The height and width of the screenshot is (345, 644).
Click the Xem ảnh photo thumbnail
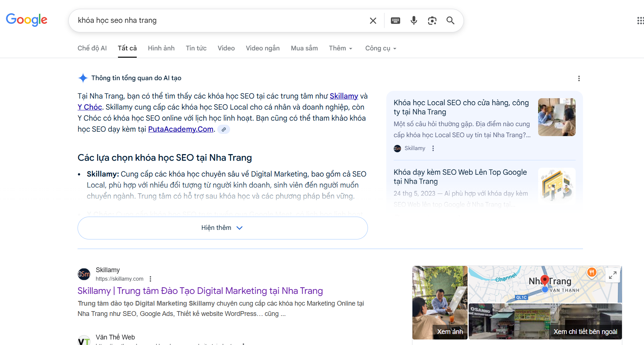pos(440,303)
